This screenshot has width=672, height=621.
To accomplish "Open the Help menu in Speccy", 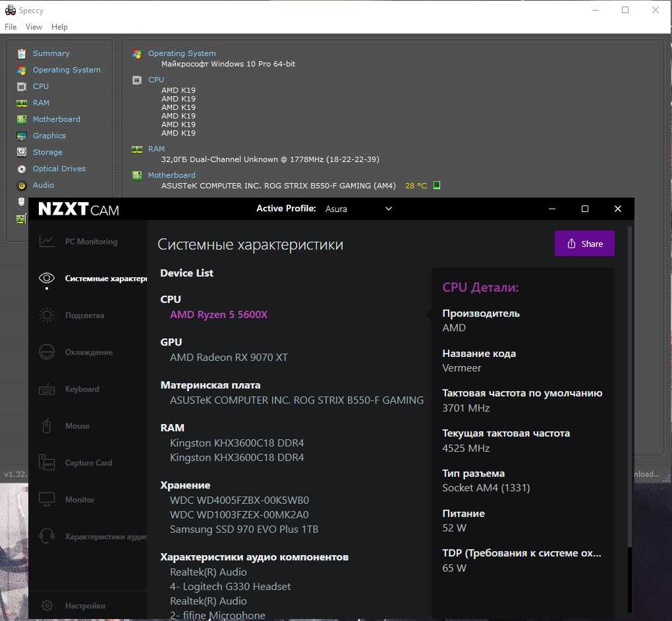I will point(59,27).
